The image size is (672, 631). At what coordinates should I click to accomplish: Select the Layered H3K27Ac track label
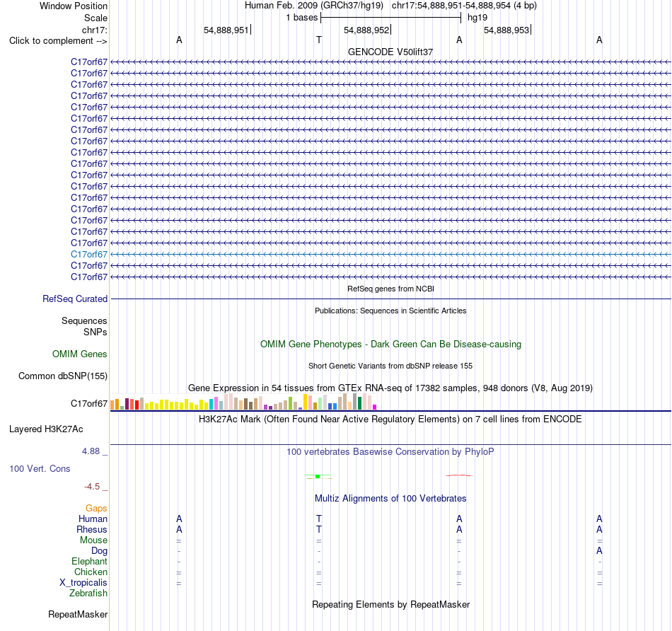(46, 429)
